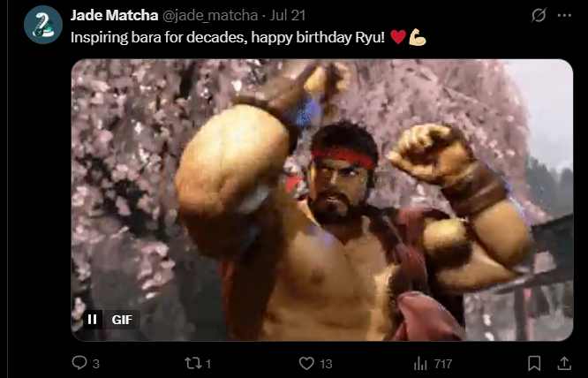Screen dimensions: 588x378
Task: Open the Ryu GIF media
Action: (x=322, y=200)
